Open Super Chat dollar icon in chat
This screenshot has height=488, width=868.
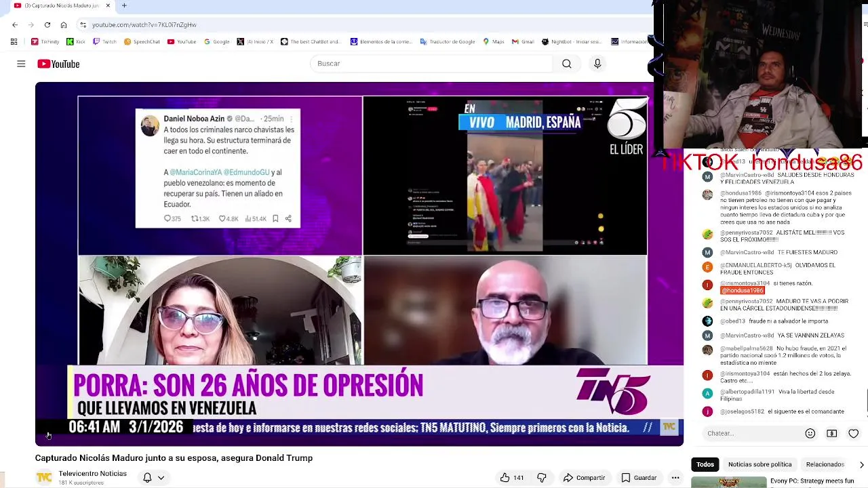832,434
